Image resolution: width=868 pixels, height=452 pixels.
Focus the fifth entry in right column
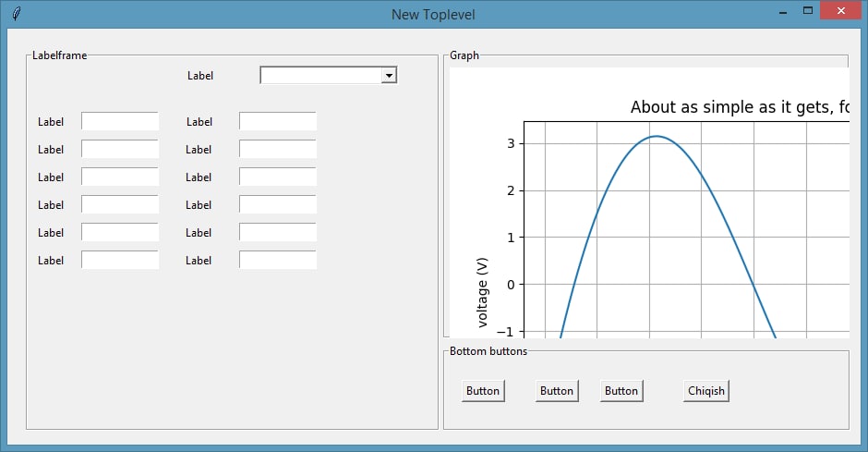(x=278, y=232)
